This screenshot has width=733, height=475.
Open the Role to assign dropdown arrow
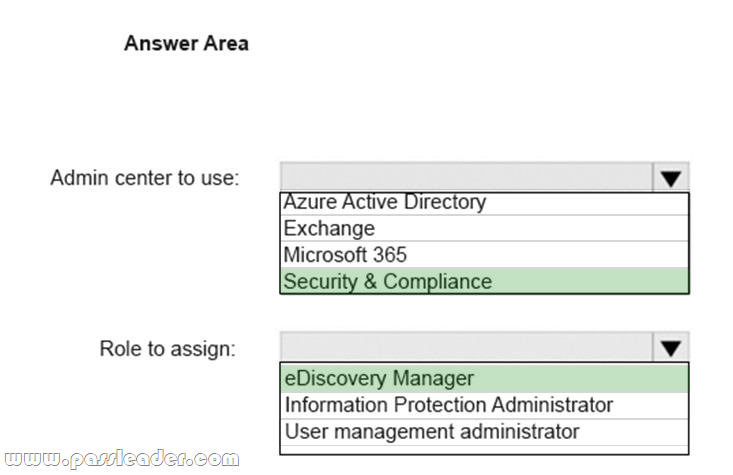click(x=670, y=347)
